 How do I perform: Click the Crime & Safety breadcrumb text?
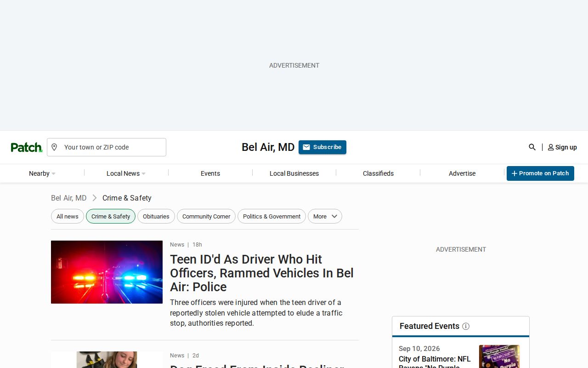tap(127, 198)
